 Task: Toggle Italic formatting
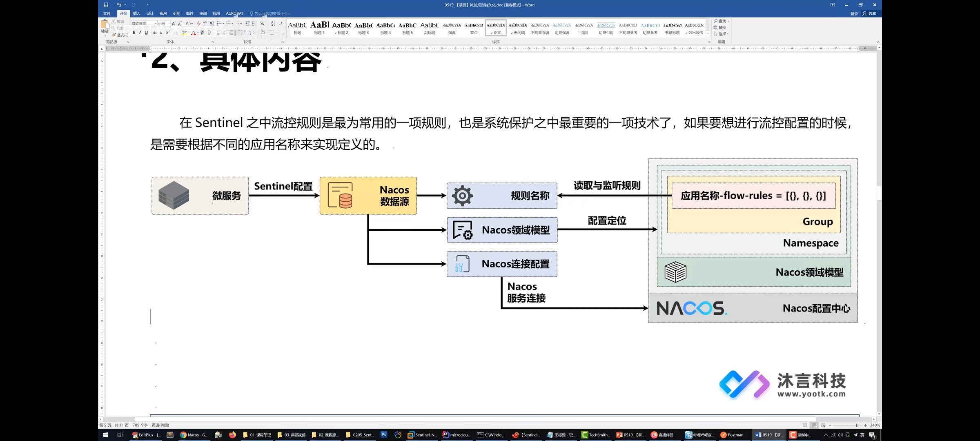tap(140, 33)
